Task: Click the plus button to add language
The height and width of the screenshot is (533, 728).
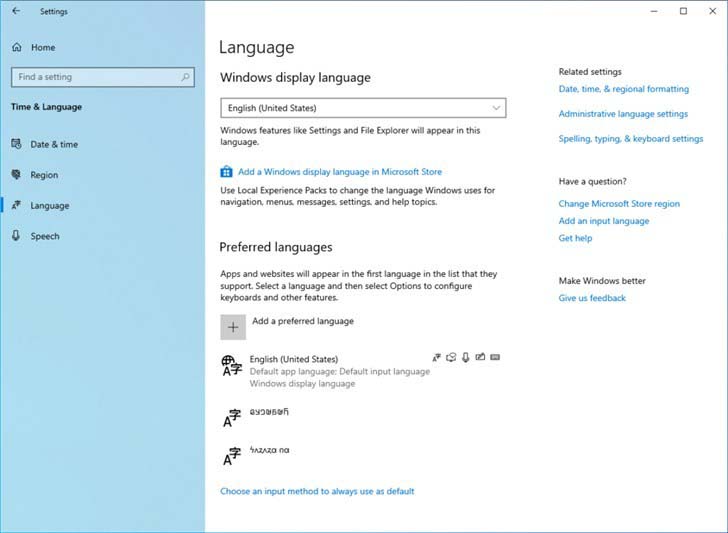Action: click(x=233, y=327)
